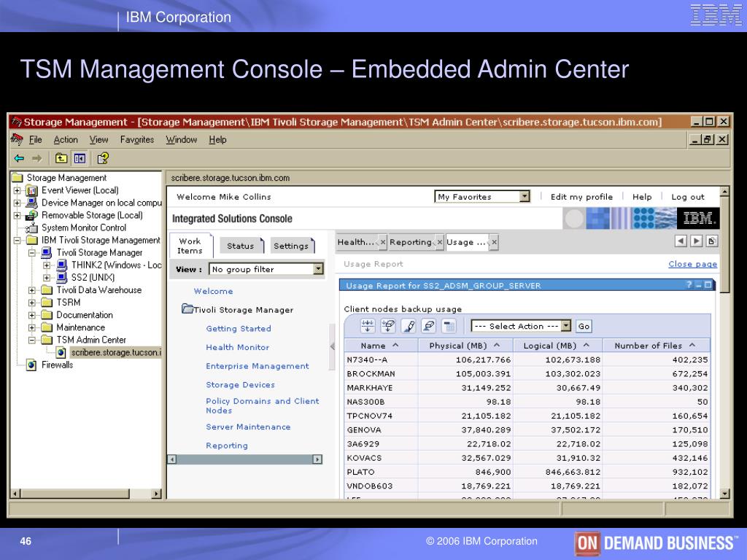The width and height of the screenshot is (747, 560).
Task: Click the Close page link
Action: coord(692,264)
